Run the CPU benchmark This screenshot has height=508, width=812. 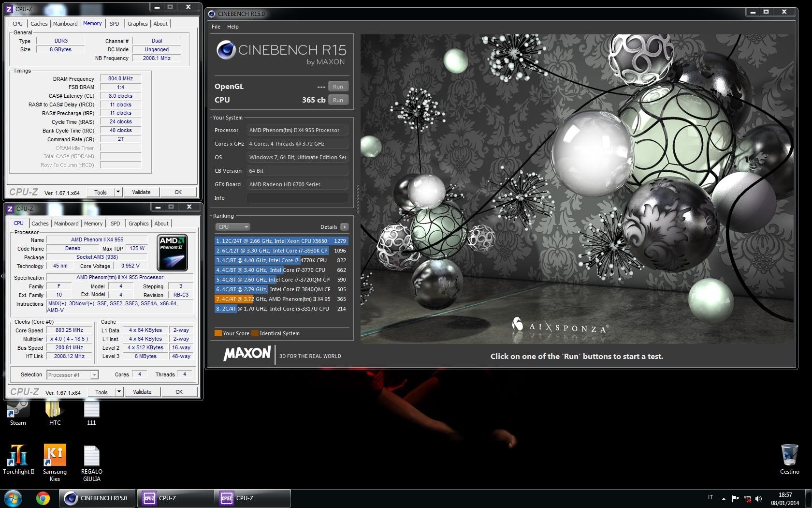pyautogui.click(x=338, y=100)
